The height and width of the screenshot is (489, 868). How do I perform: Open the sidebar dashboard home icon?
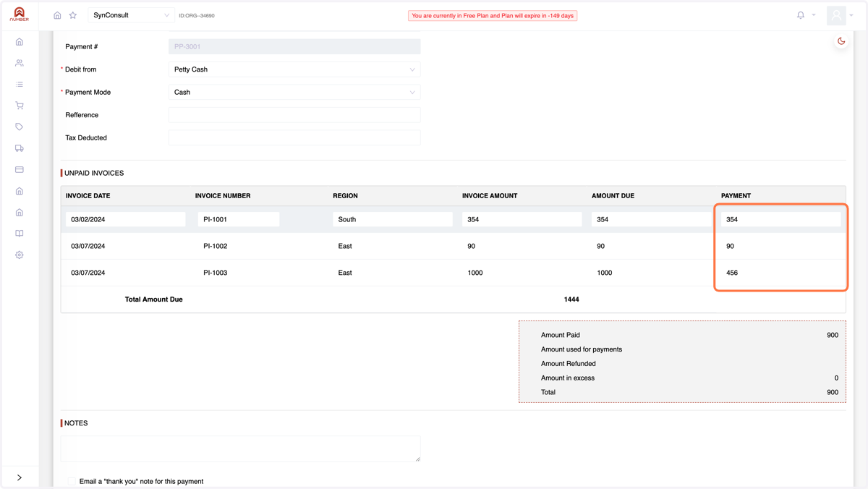[20, 42]
